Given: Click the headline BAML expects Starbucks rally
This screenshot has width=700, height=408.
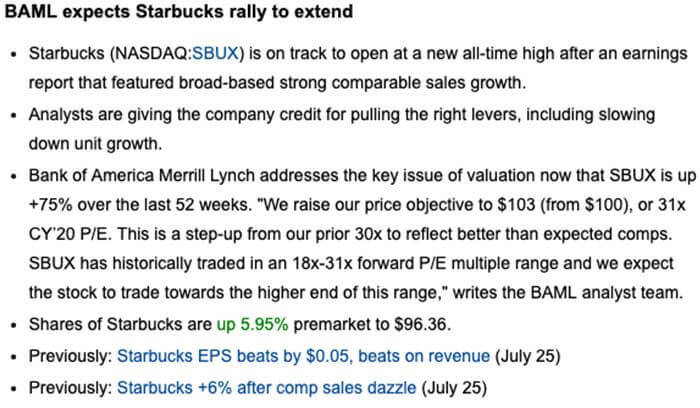Looking at the screenshot, I should pyautogui.click(x=177, y=14).
